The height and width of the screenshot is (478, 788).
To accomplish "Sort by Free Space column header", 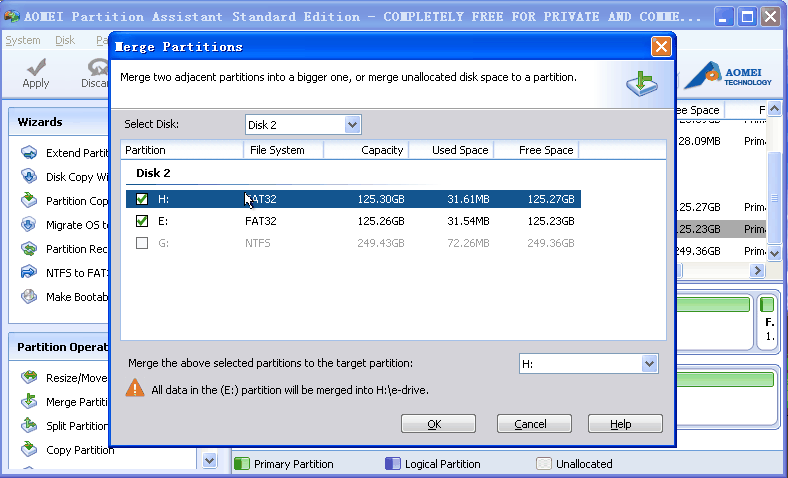I will tap(536, 150).
